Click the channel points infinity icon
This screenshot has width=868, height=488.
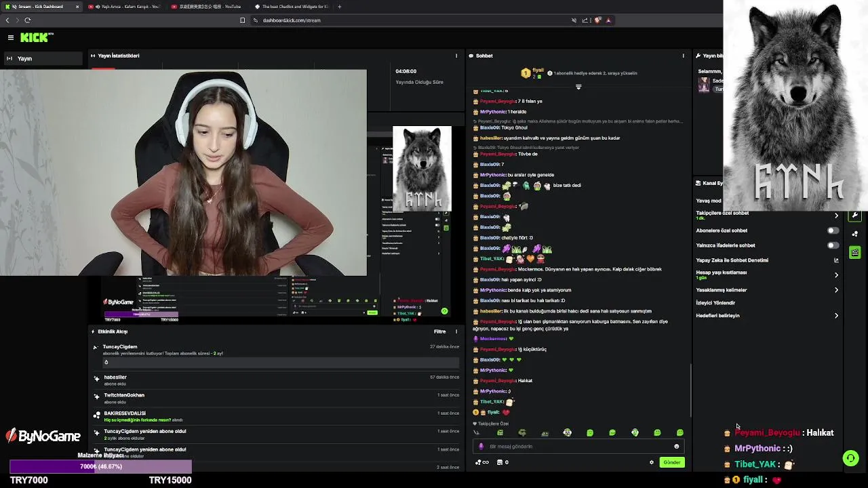pyautogui.click(x=482, y=462)
